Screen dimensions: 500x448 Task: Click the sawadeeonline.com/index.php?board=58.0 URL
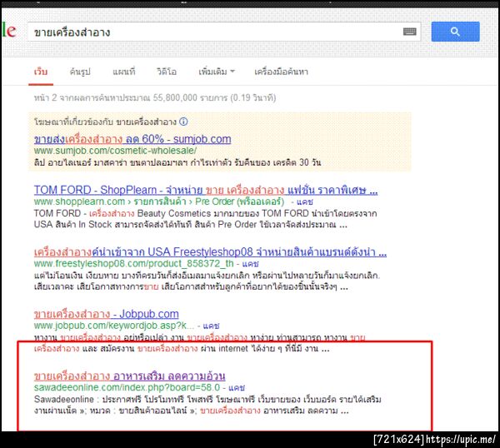pos(127,387)
